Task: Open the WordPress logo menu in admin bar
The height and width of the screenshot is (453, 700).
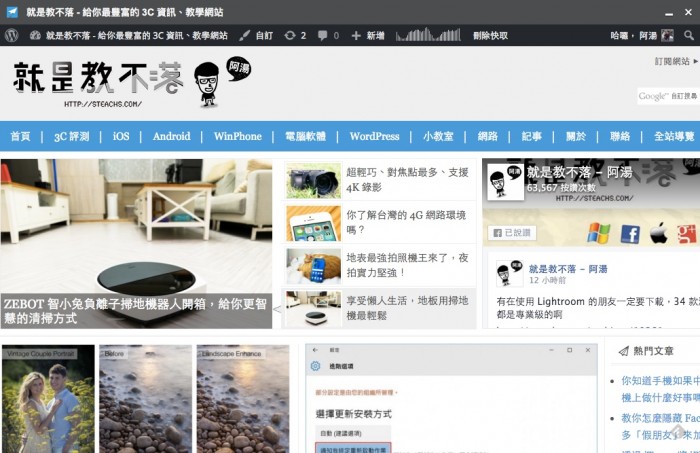Action: [x=11, y=35]
